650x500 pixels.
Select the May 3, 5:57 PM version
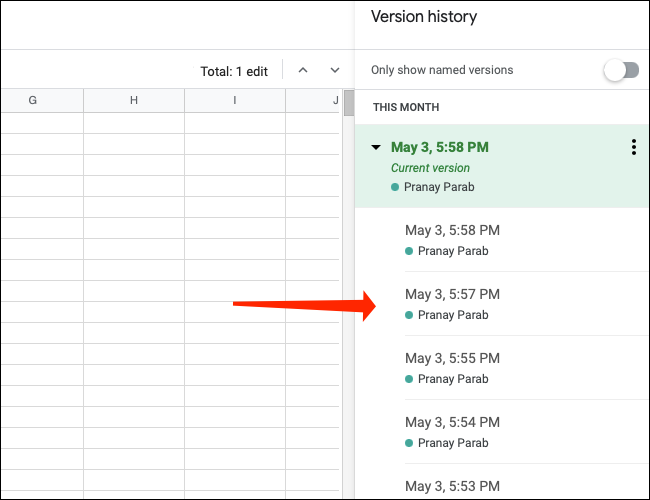[x=452, y=294]
